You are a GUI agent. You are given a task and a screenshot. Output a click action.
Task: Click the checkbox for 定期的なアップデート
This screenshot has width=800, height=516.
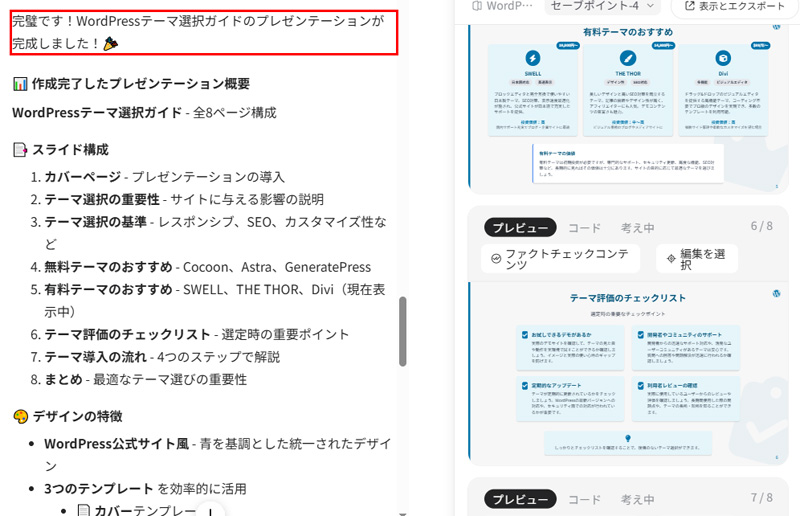[x=524, y=385]
